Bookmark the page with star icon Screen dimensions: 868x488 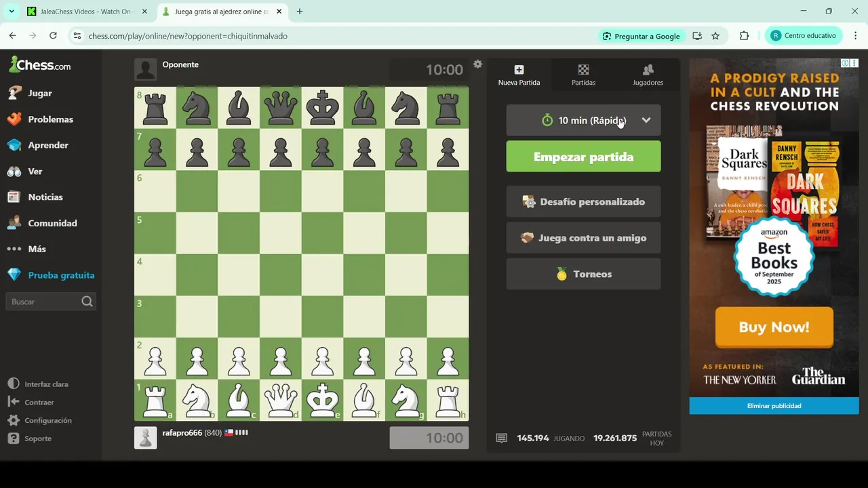point(715,36)
